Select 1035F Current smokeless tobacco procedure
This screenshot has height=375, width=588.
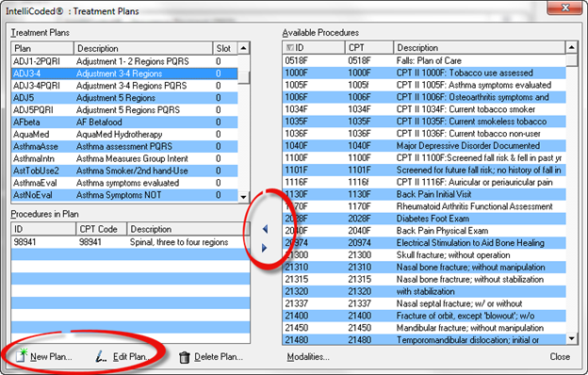[x=424, y=122]
